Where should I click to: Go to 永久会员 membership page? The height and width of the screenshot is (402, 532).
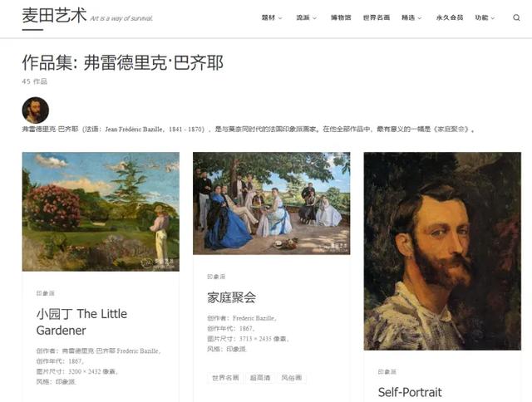pyautogui.click(x=450, y=17)
